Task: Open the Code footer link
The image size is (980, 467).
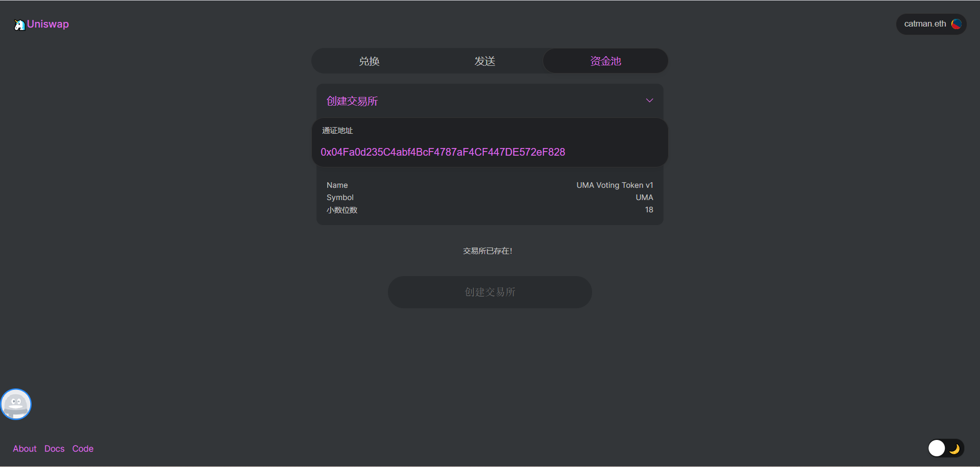Action: (83, 449)
